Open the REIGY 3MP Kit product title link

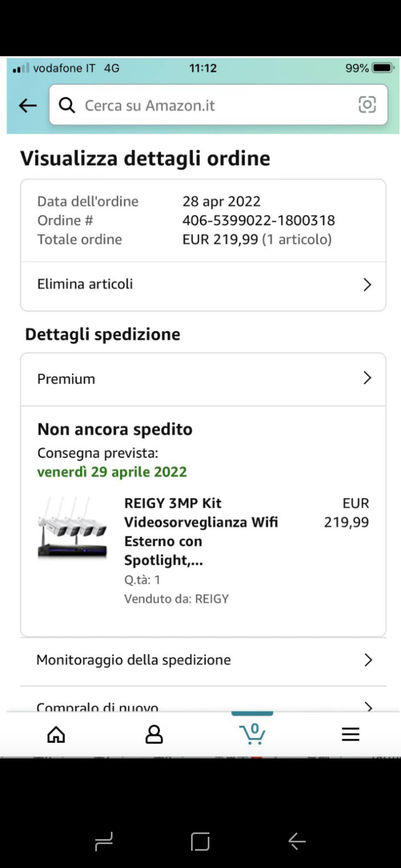[200, 531]
